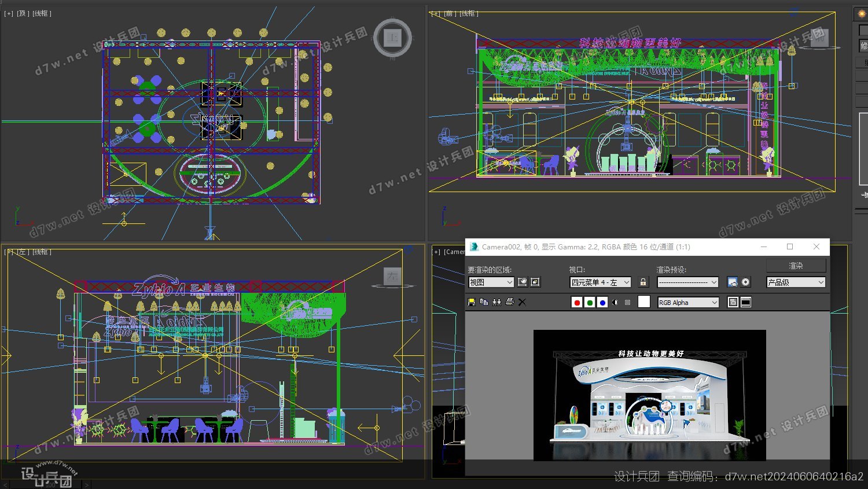The image size is (868, 489).
Task: Save the rendered image with disk icon
Action: click(472, 302)
